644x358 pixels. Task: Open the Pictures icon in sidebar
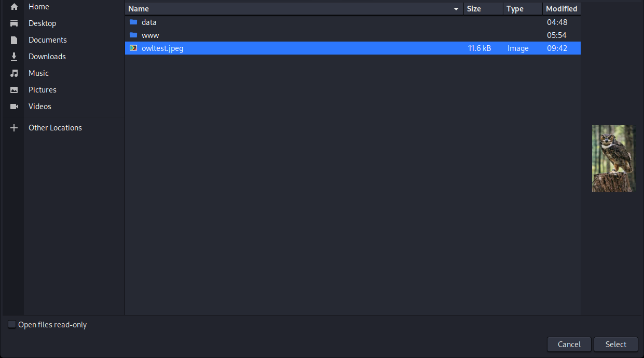(13, 89)
